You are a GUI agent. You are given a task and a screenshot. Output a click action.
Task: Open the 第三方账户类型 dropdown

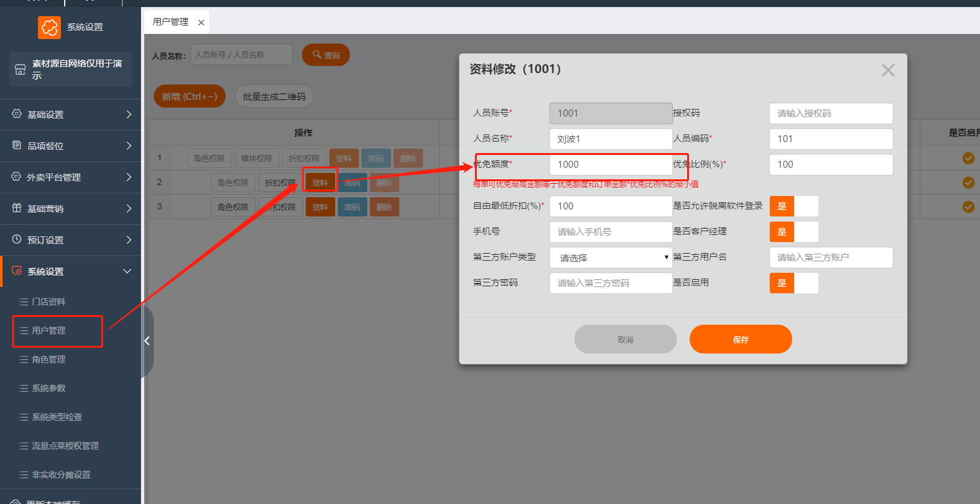(611, 257)
